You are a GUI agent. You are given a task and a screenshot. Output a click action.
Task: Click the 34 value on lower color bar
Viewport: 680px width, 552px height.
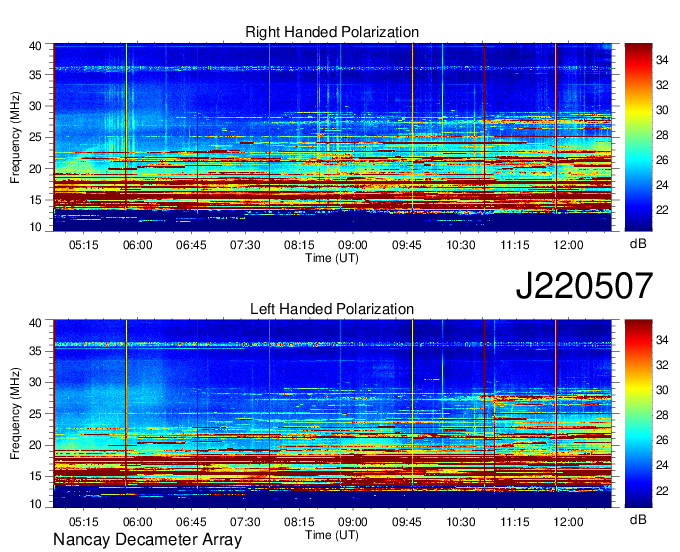662,340
